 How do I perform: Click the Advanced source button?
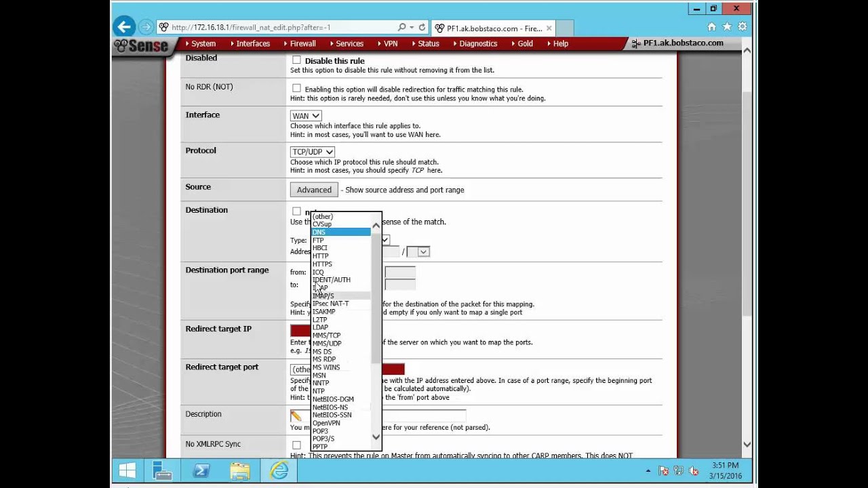314,190
